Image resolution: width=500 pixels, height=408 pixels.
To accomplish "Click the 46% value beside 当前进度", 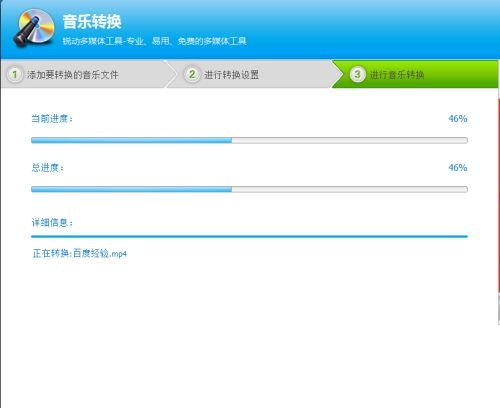I will [x=458, y=118].
